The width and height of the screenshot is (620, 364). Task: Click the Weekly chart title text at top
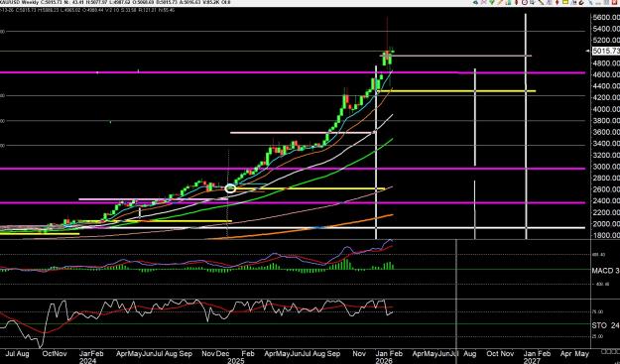(31, 2)
